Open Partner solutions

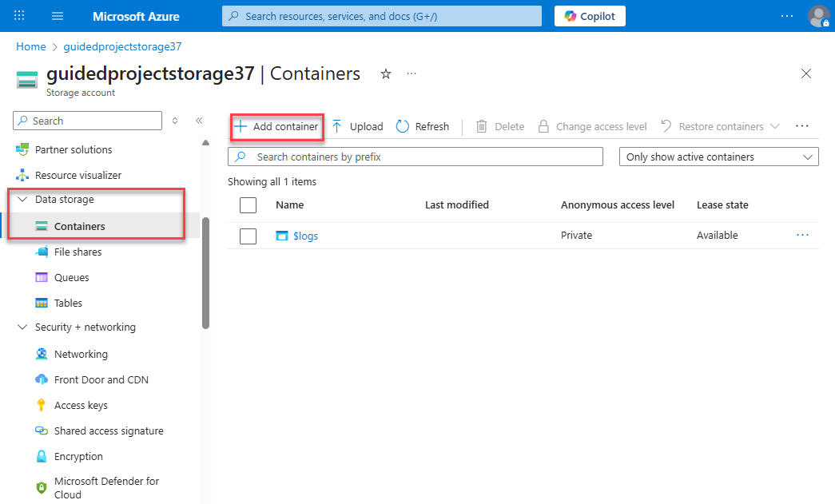point(74,149)
